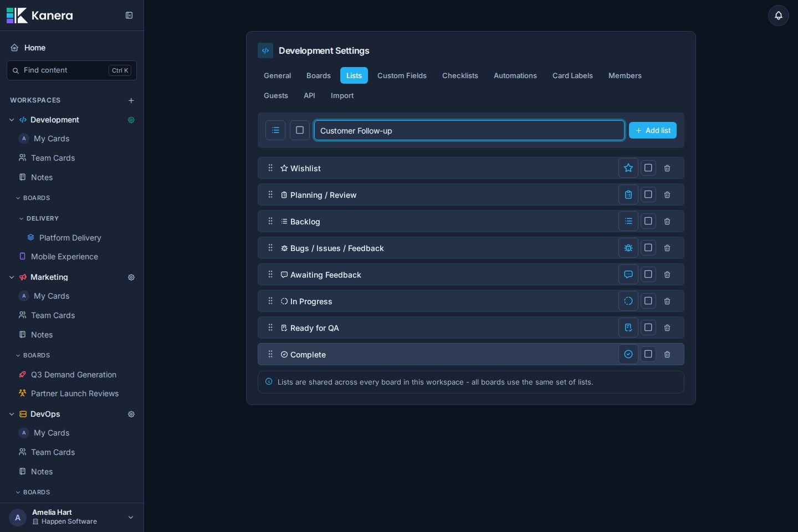Collapse the sidebar panel
Screen dimensions: 798x532
[x=129, y=16]
